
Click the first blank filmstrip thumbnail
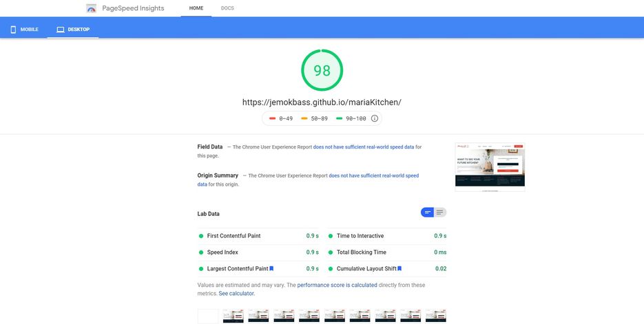click(x=208, y=316)
